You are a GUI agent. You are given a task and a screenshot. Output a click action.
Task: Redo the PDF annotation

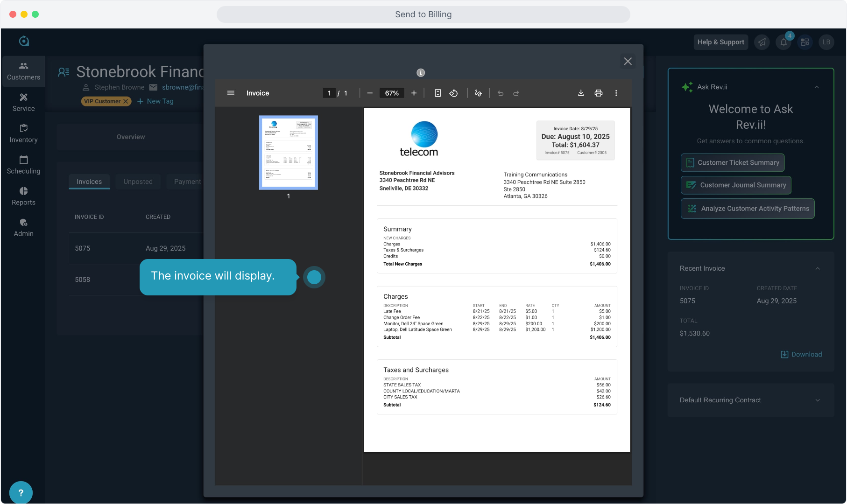click(x=516, y=93)
